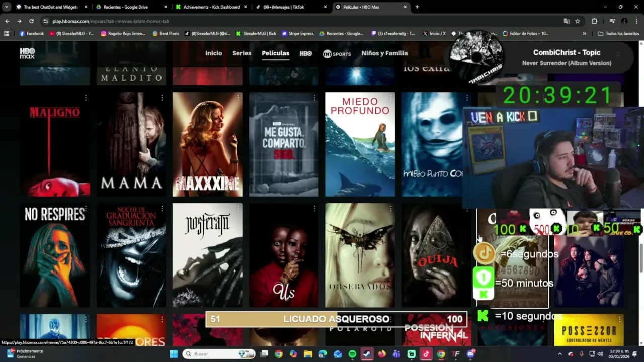Open the HBO brand hub
This screenshot has width=644, height=362.
pyautogui.click(x=306, y=53)
